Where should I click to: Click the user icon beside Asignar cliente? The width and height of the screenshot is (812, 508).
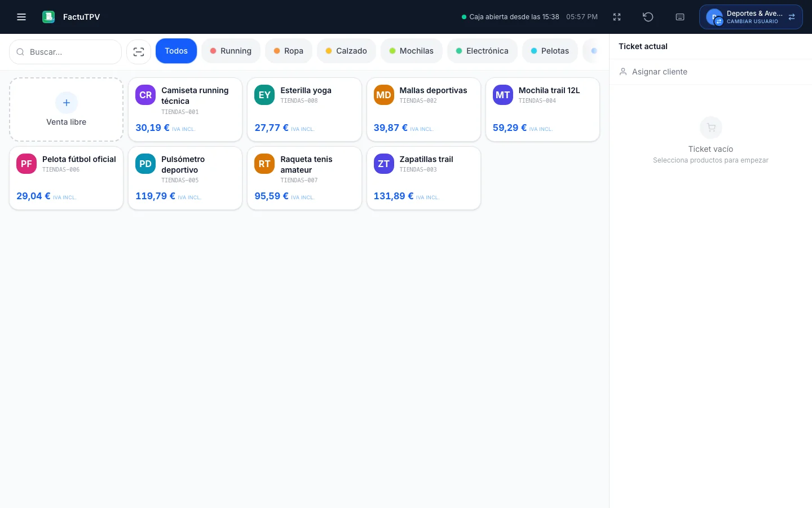[623, 72]
